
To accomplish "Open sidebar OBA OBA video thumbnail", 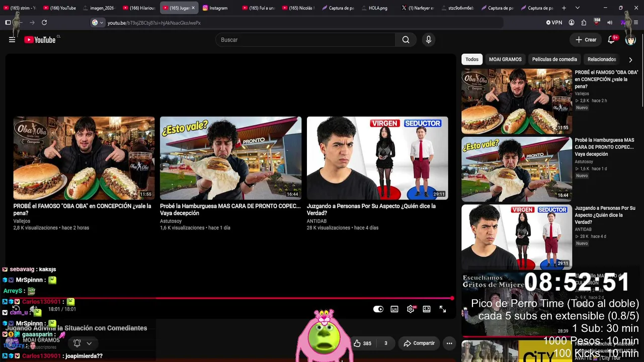I will pos(517,101).
